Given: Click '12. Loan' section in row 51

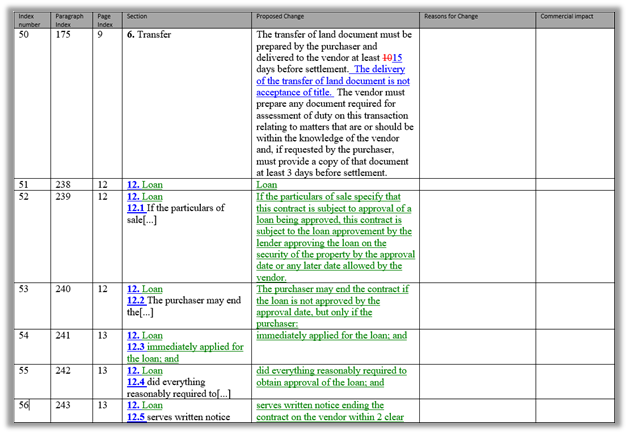Looking at the screenshot, I should click(x=145, y=185).
